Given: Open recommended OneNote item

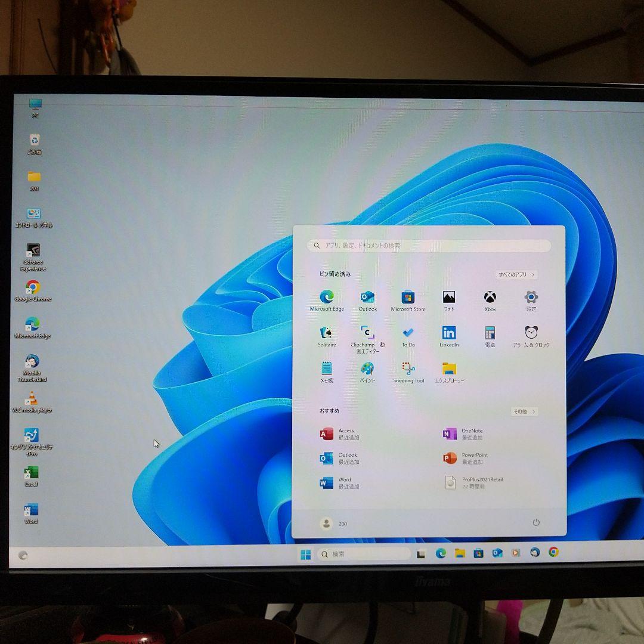Looking at the screenshot, I should (x=463, y=434).
